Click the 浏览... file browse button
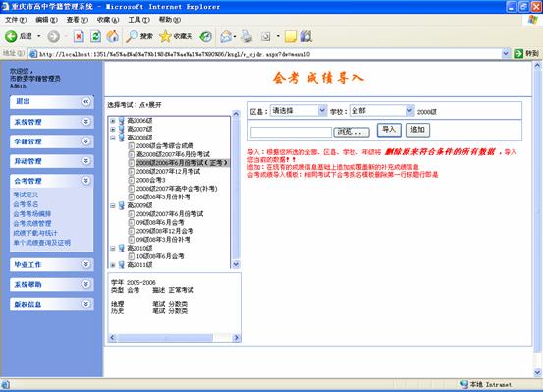Viewport: 543px width, 392px height. point(352,132)
